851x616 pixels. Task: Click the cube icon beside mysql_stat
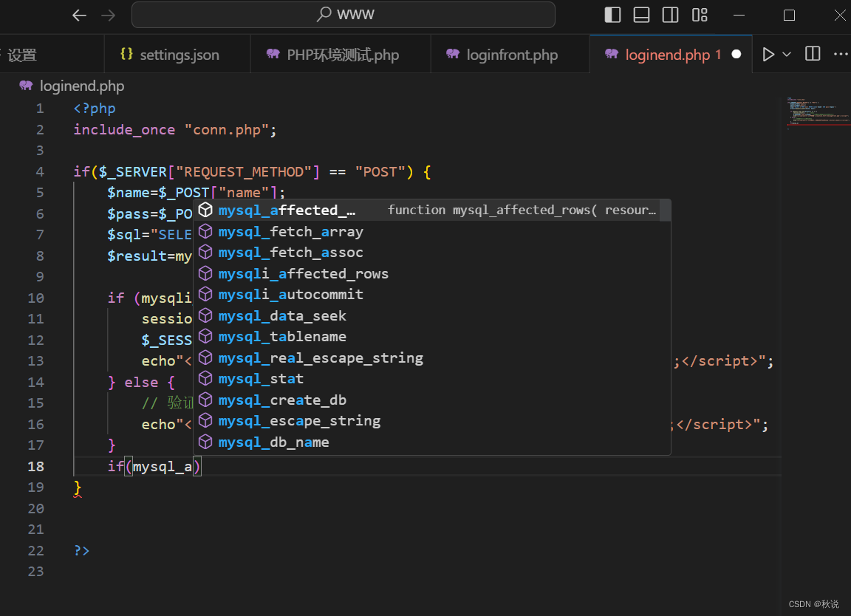coord(205,377)
